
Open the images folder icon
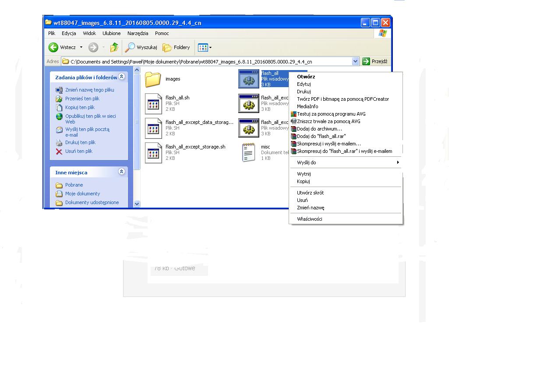tap(153, 79)
